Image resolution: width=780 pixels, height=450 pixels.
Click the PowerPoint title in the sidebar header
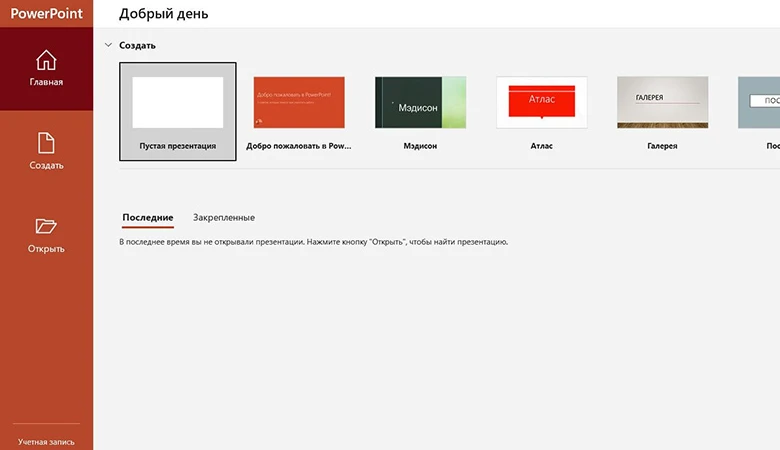(46, 13)
